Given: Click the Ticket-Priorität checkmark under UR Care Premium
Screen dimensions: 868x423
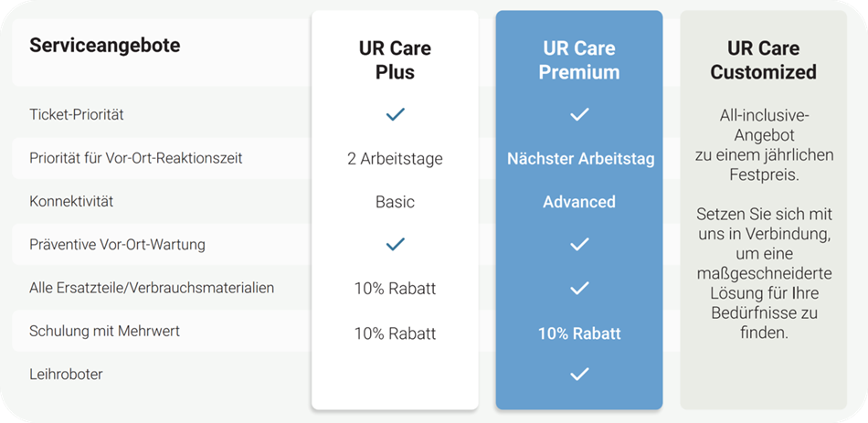Looking at the screenshot, I should [x=579, y=114].
